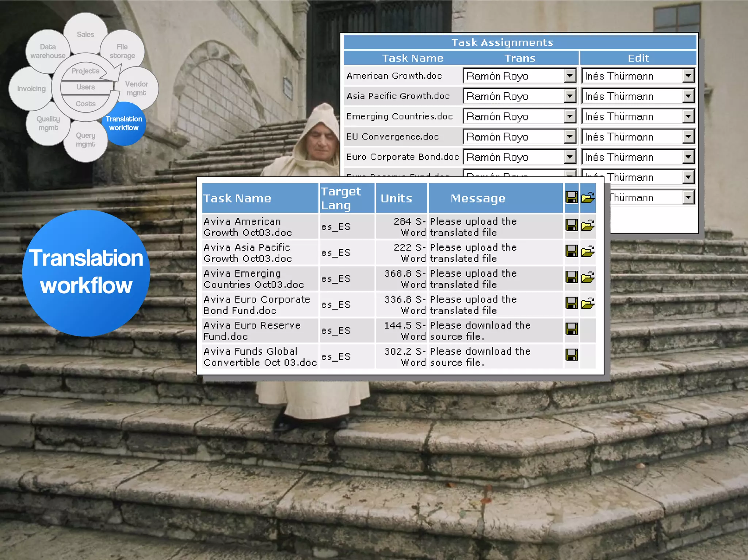Viewport: 748px width, 560px height.
Task: Expand translator dropdown for EU Convergence.doc
Action: click(x=569, y=137)
